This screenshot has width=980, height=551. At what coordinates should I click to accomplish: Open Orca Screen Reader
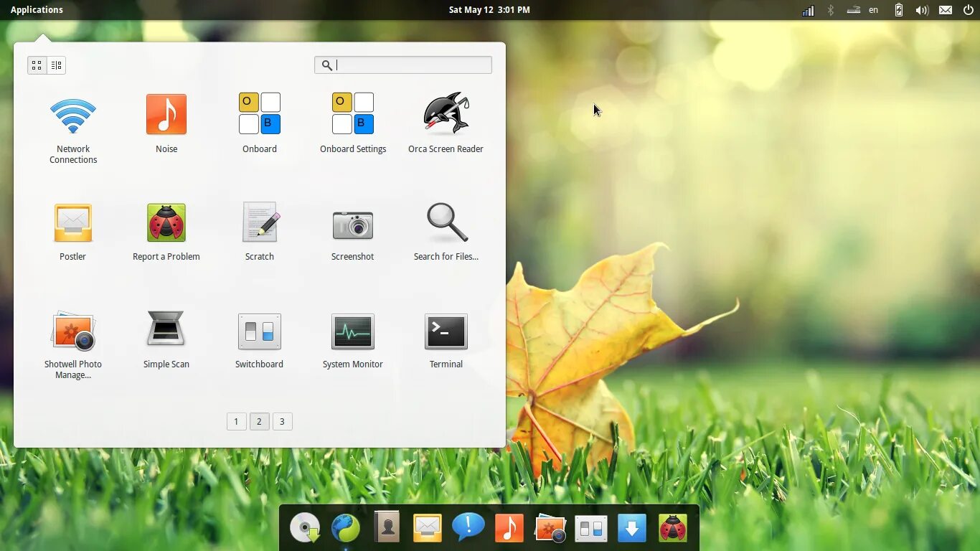click(446, 123)
